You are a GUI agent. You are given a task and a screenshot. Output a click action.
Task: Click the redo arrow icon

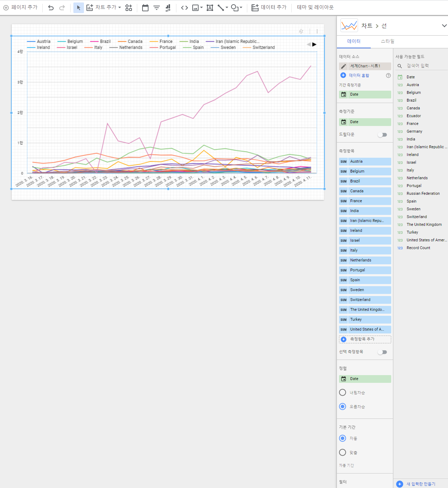click(x=62, y=7)
